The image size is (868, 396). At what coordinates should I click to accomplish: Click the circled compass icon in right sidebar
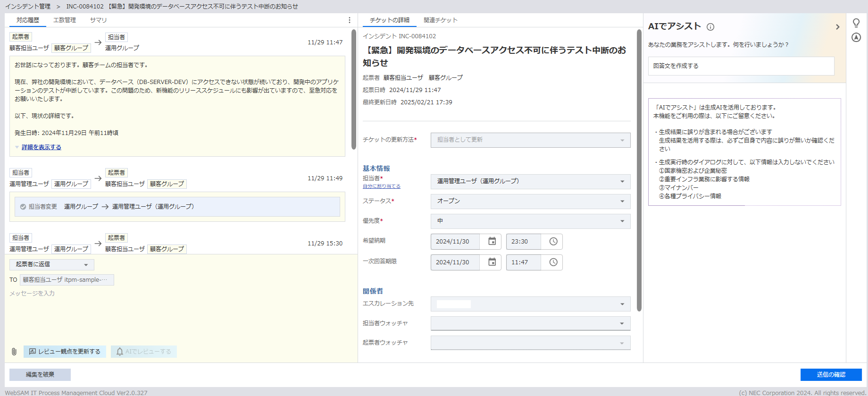coord(856,38)
